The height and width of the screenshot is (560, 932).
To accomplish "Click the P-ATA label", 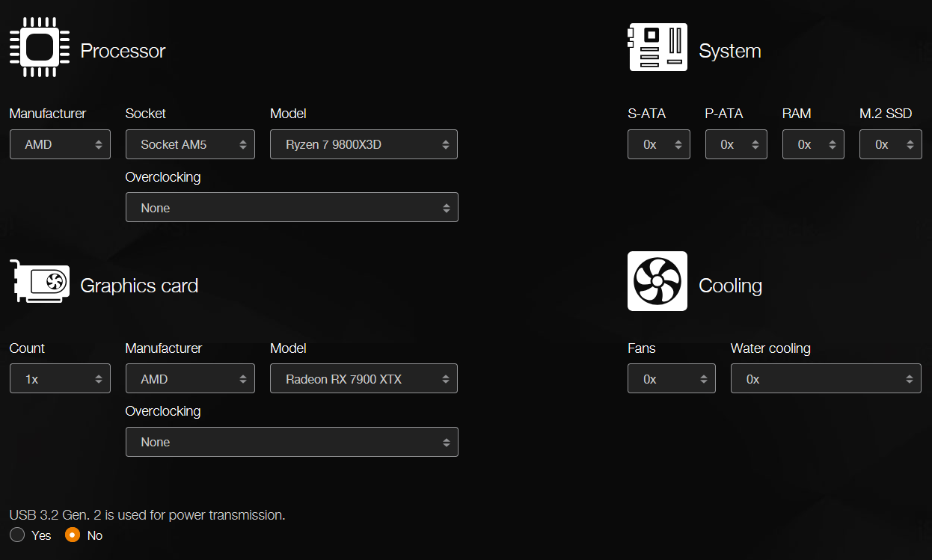I will [x=724, y=114].
